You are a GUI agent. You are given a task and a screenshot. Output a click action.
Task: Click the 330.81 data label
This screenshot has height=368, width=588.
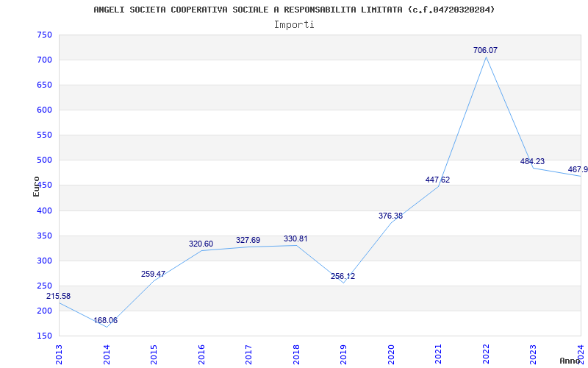(295, 238)
